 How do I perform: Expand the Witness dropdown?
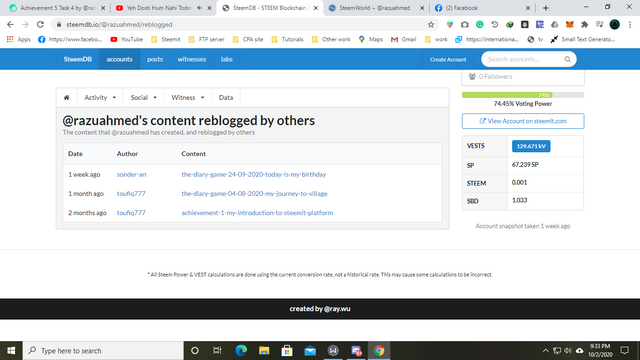pos(187,98)
